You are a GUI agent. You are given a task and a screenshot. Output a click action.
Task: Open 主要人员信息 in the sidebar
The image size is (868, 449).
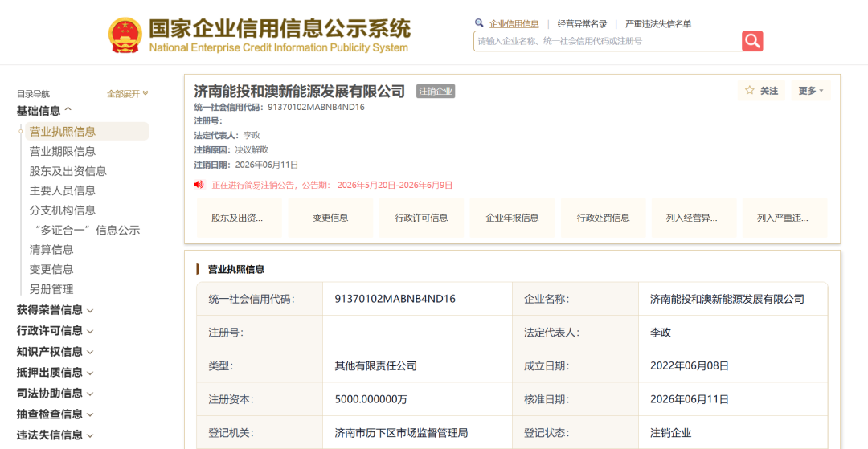click(x=63, y=191)
